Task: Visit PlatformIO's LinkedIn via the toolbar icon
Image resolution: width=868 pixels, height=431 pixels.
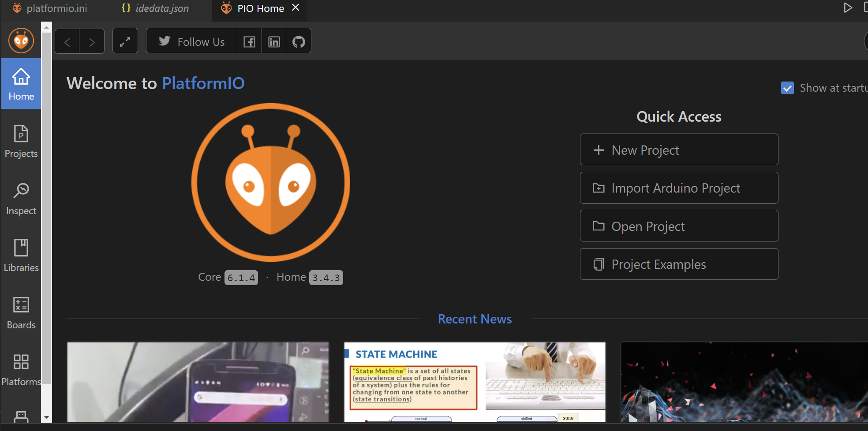Action: pyautogui.click(x=273, y=41)
